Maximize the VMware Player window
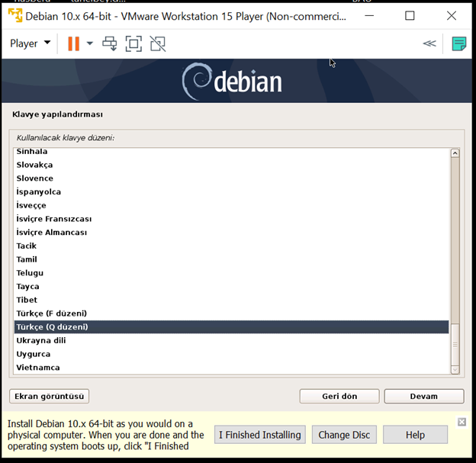The width and height of the screenshot is (476, 463). coord(410,15)
